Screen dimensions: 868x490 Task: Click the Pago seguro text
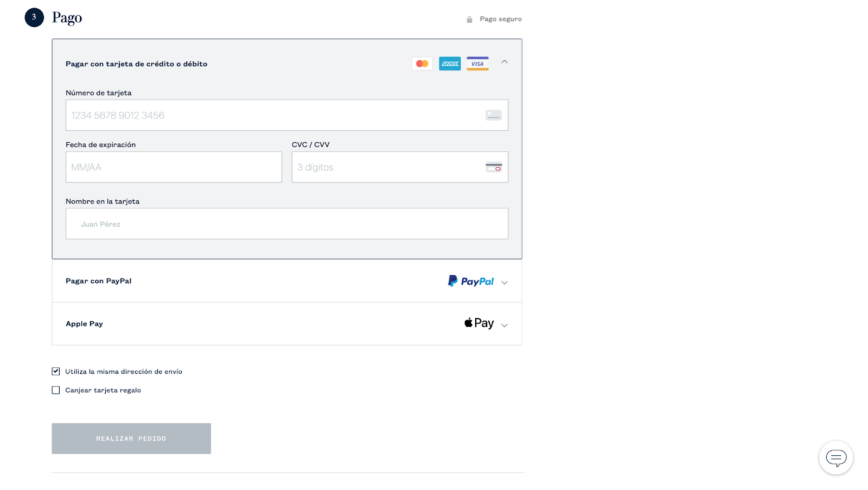click(x=501, y=19)
